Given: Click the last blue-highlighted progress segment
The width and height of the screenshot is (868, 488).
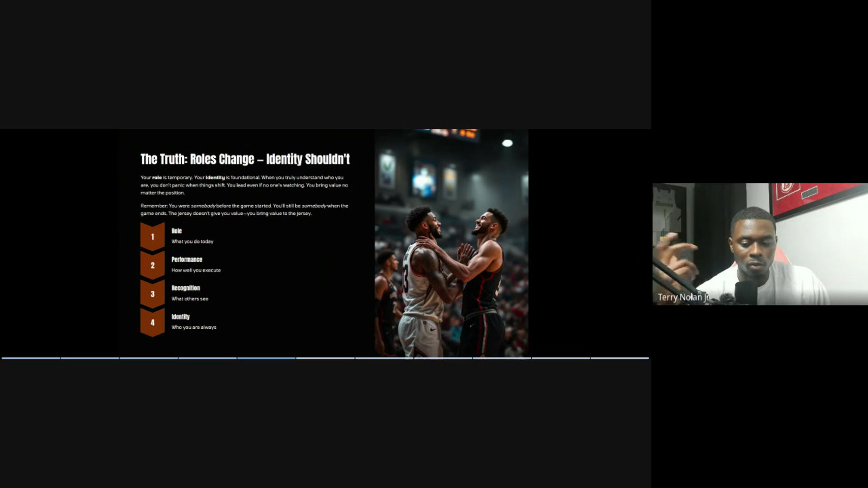Looking at the screenshot, I should [x=266, y=358].
